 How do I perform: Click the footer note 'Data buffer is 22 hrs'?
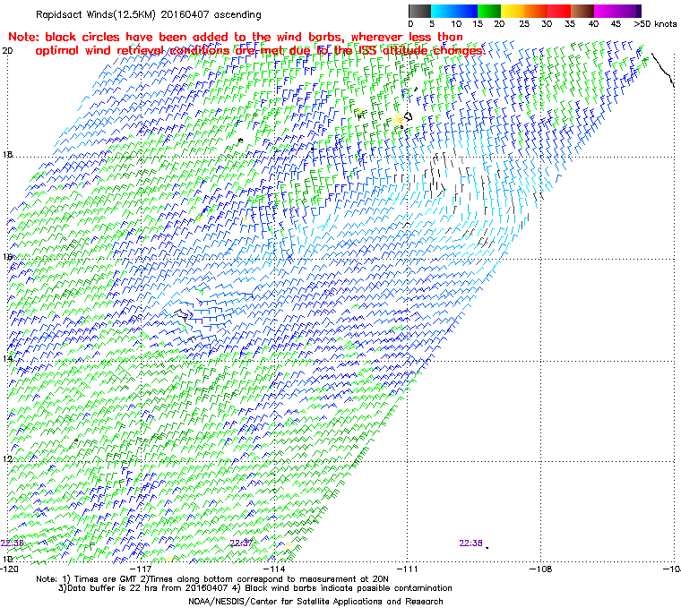click(x=113, y=588)
